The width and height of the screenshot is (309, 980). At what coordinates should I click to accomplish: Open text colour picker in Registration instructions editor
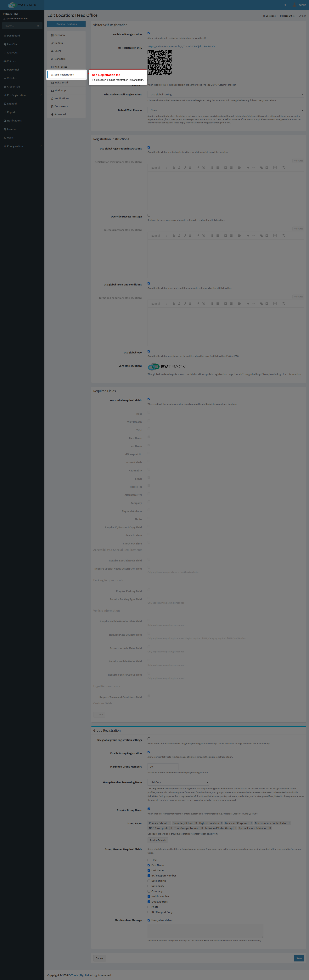coord(198,168)
